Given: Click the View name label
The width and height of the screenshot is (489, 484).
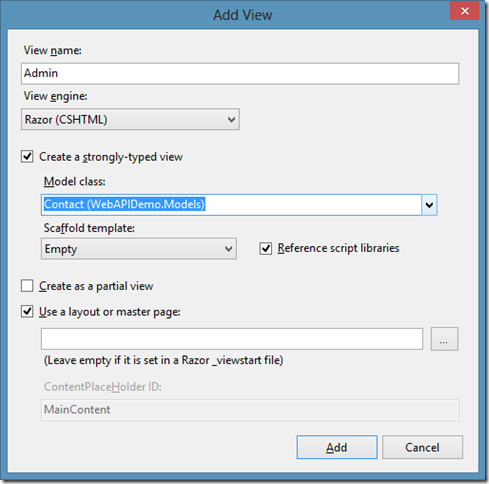Looking at the screenshot, I should tap(53, 50).
